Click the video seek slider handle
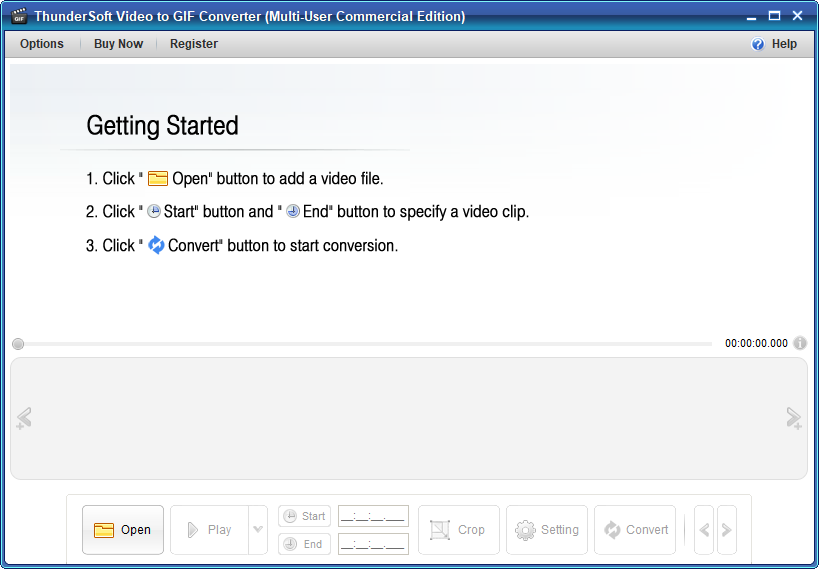The image size is (820, 570). 18,344
